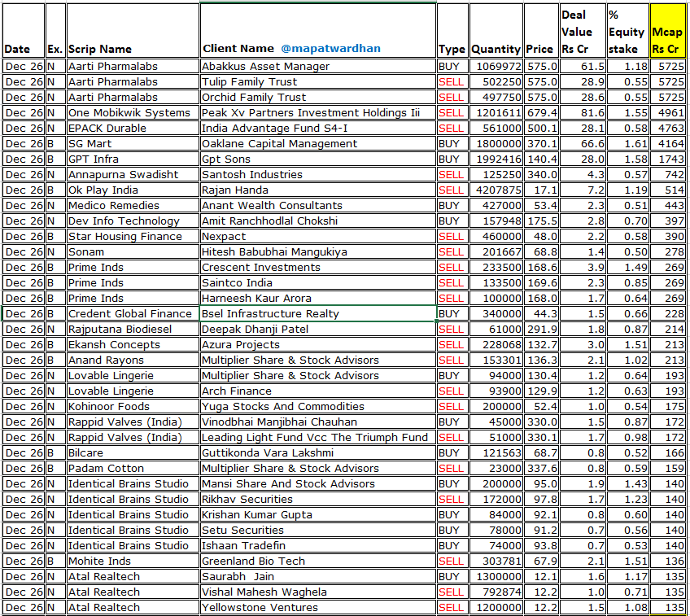This screenshot has width=690, height=616.
Task: Click the 'Sonam' scrip cell
Action: 133,251
